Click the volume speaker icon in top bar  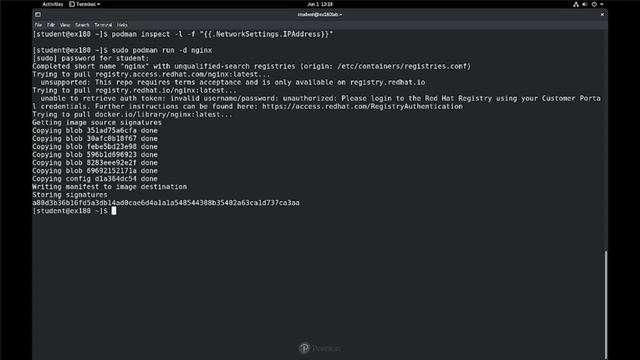point(584,4)
